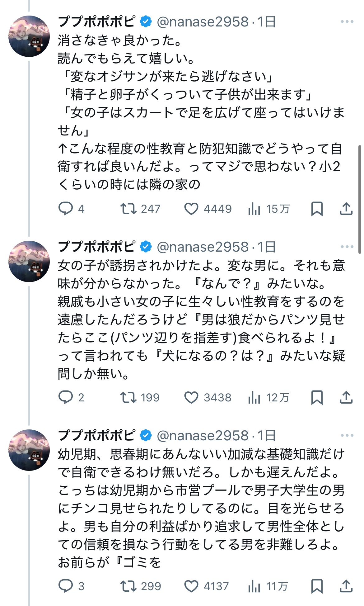Open more options on the second tweet
The height and width of the screenshot is (606, 364).
tap(347, 247)
